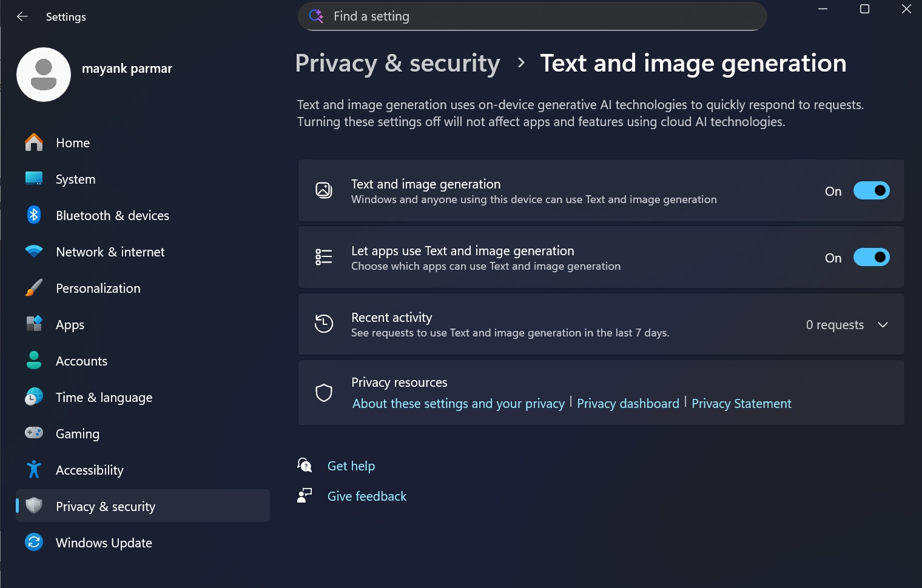Click the Windows Update sync icon

pos(34,542)
